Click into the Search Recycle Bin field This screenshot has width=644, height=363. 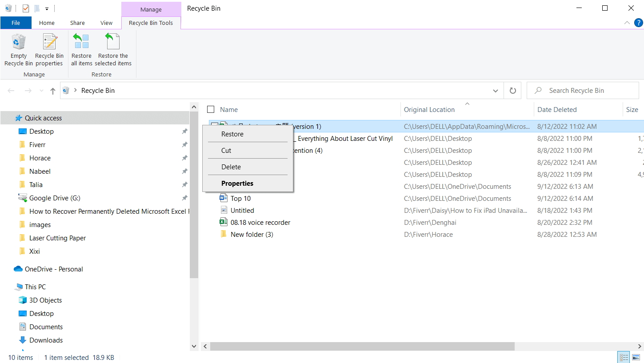[x=583, y=91]
